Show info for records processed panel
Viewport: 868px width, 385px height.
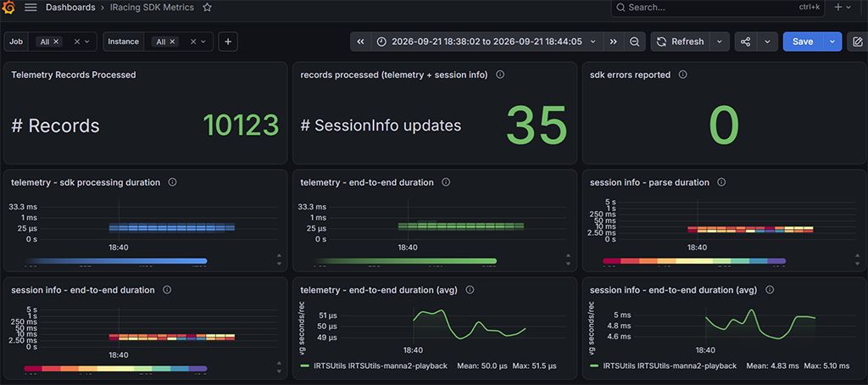pyautogui.click(x=500, y=75)
